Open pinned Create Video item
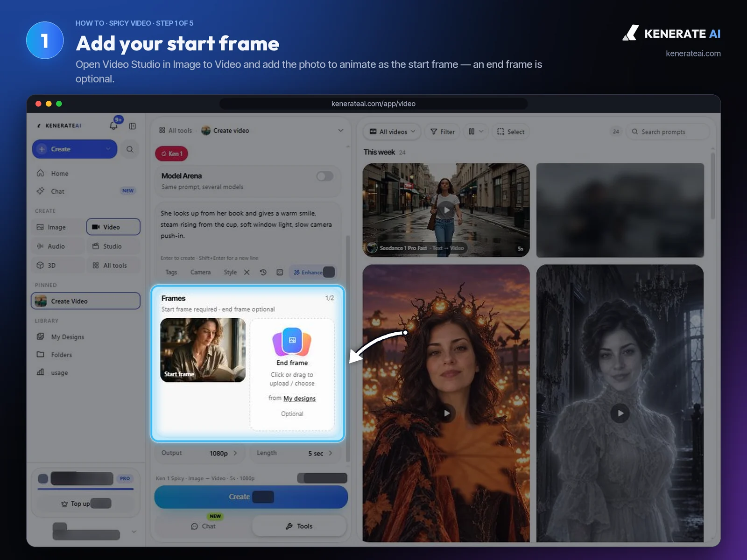This screenshot has width=747, height=560. coord(86,301)
